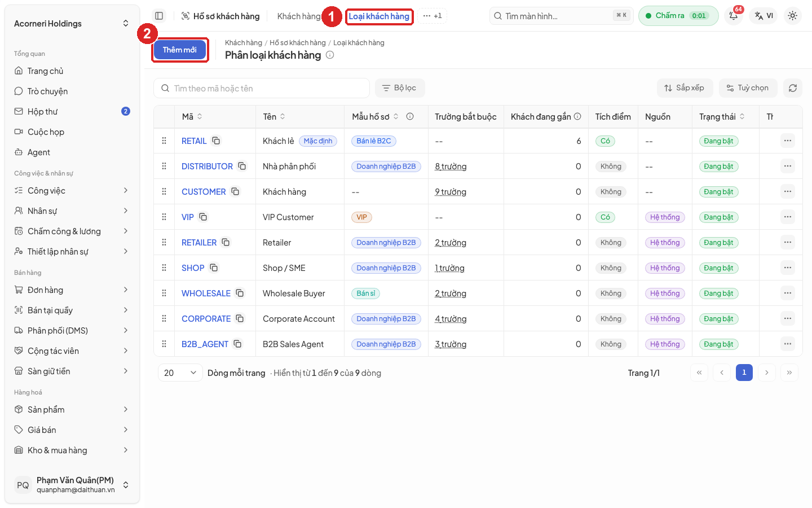Copy the RETAIL code
The width and height of the screenshot is (812, 508).
[216, 141]
